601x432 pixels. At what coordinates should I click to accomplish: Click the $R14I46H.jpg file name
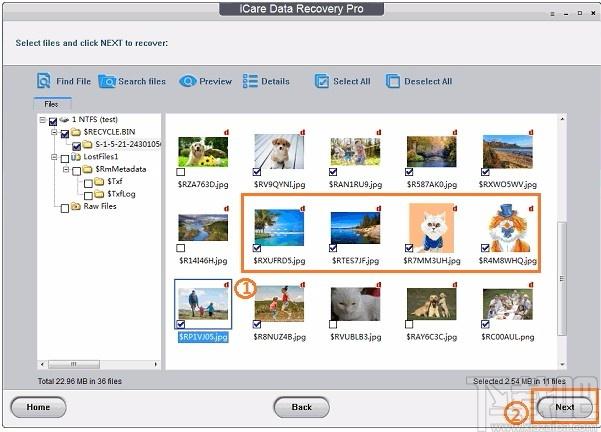(x=203, y=261)
